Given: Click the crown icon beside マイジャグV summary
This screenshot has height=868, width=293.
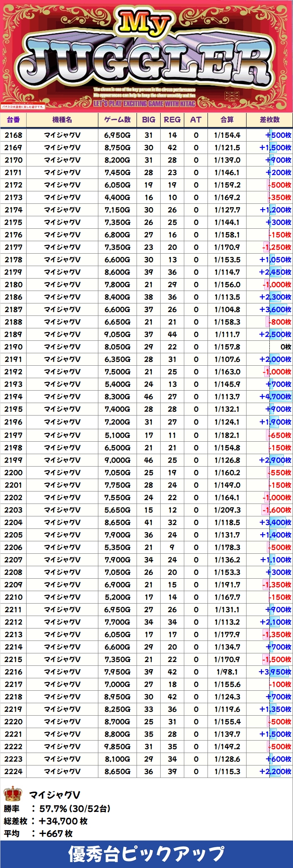Looking at the screenshot, I should click(x=12, y=794).
